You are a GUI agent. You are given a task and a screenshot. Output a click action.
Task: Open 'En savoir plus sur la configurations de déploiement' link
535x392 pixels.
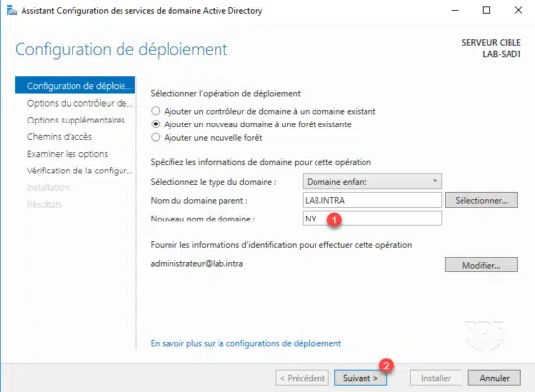[246, 343]
